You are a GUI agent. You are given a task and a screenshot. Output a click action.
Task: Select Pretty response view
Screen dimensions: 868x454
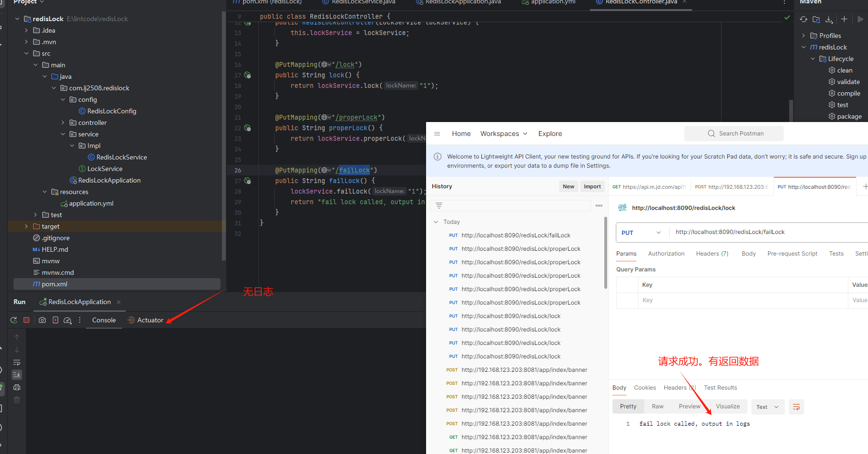(x=628, y=406)
